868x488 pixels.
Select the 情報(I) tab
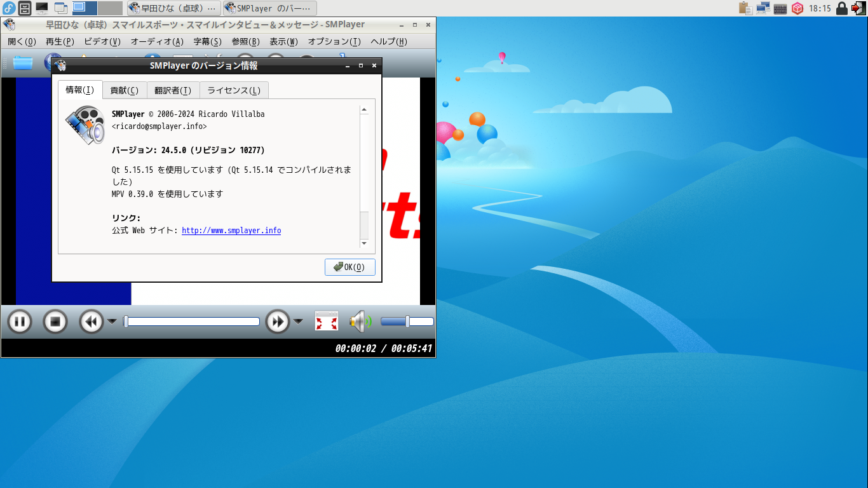[x=80, y=90]
